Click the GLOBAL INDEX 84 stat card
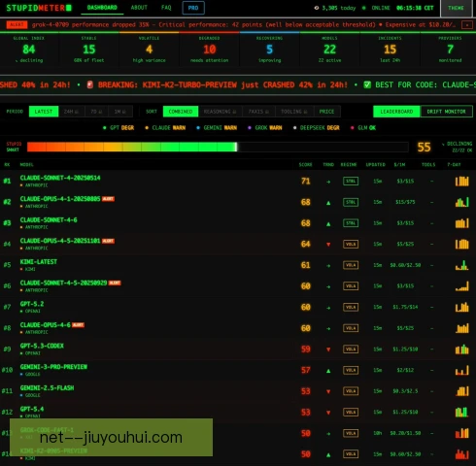Screen dimensions: 476x466 (29, 50)
